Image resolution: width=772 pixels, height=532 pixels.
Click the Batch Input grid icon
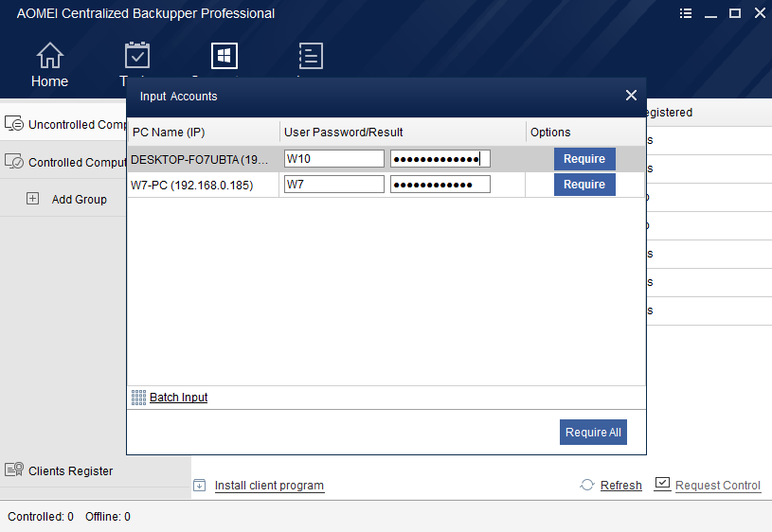point(138,398)
